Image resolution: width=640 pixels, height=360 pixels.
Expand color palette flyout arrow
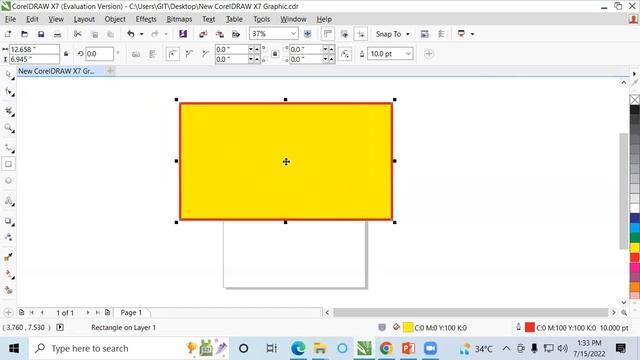pos(634,74)
